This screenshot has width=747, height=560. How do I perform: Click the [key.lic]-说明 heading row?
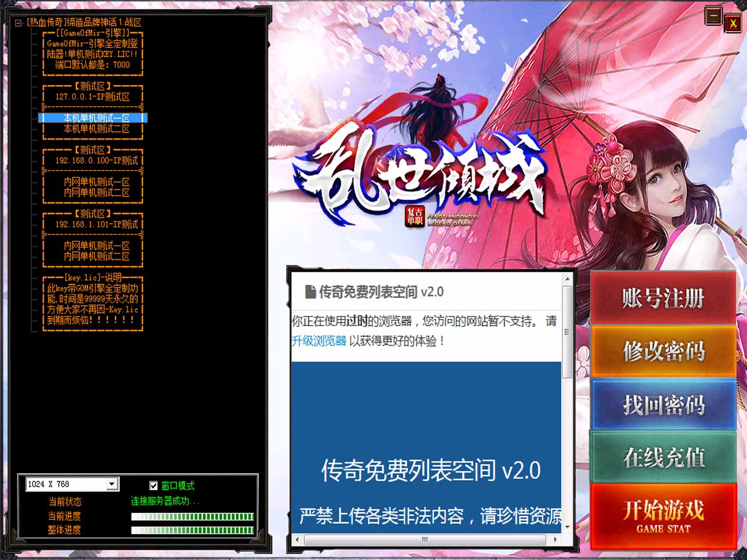click(92, 278)
